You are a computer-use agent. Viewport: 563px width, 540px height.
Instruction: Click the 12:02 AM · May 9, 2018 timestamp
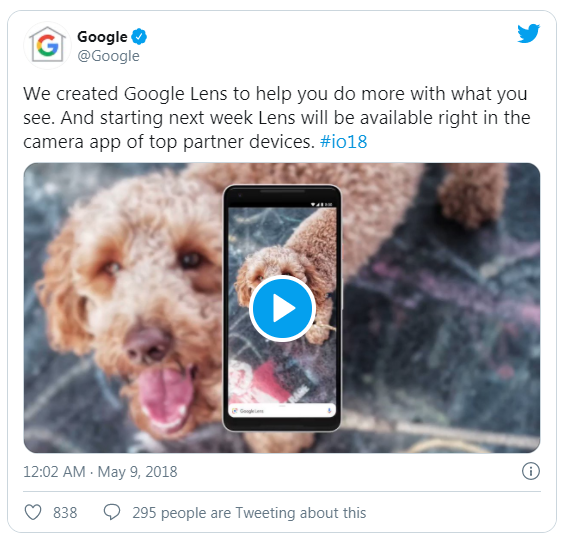tap(100, 472)
